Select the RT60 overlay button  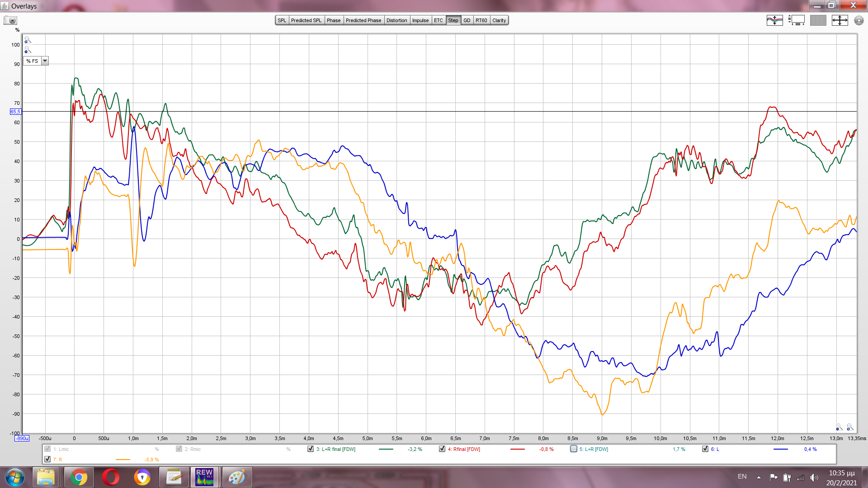click(481, 20)
